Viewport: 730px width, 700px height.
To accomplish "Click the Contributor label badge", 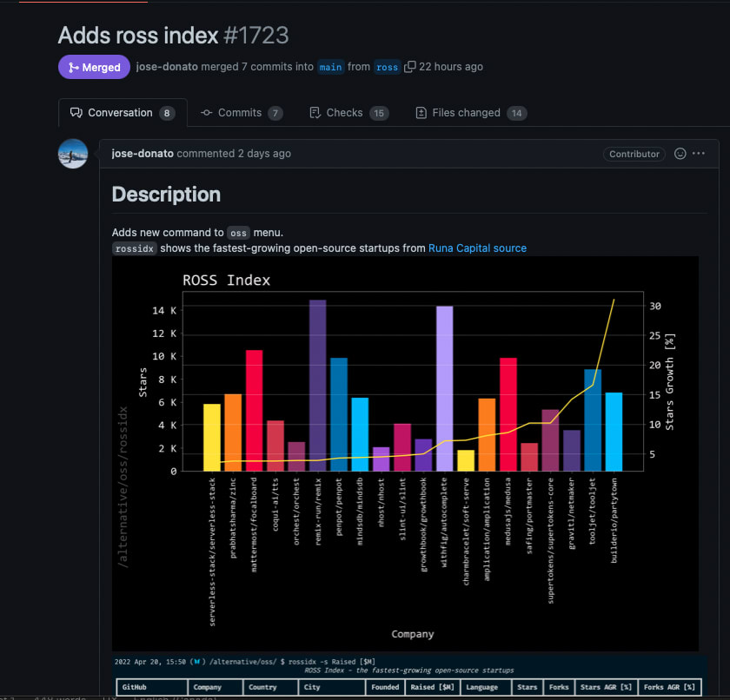I will point(634,154).
